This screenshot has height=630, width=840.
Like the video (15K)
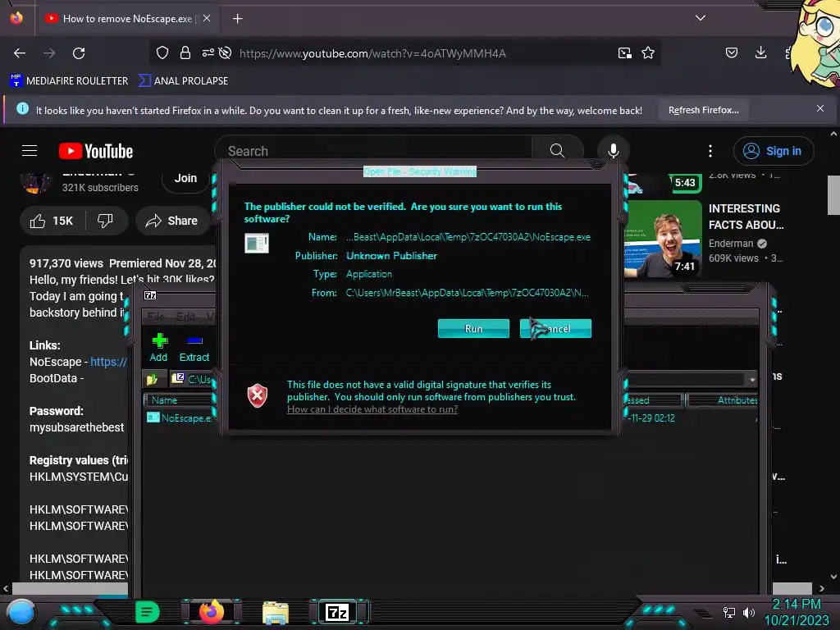coord(52,221)
